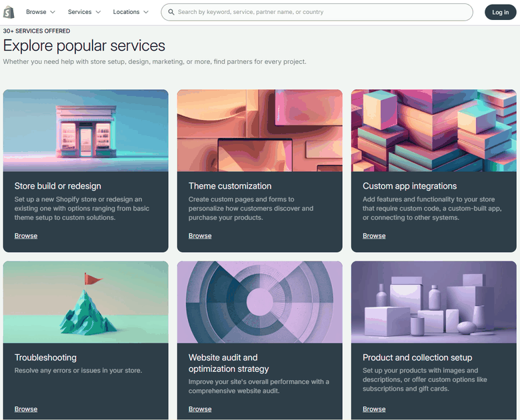520x420 pixels.
Task: Open the Theme customization card image
Action: pos(260,131)
